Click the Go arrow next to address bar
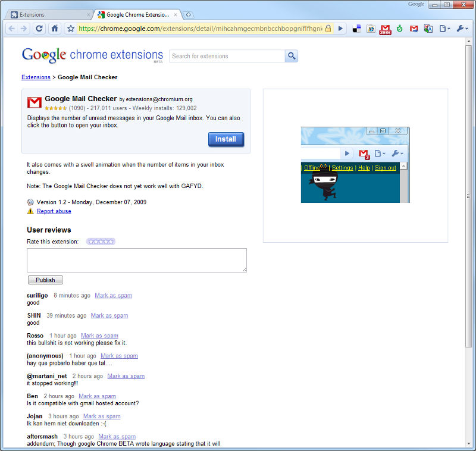This screenshot has height=451, width=476. (340, 29)
